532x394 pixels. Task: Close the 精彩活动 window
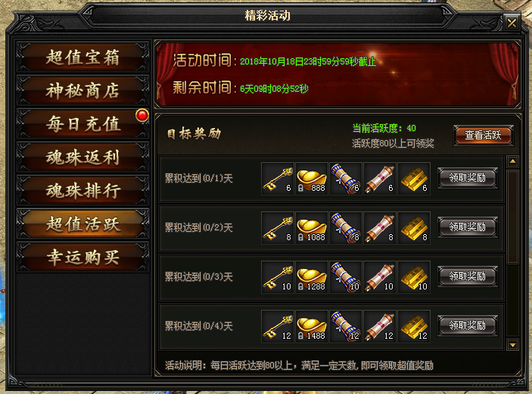tap(512, 23)
